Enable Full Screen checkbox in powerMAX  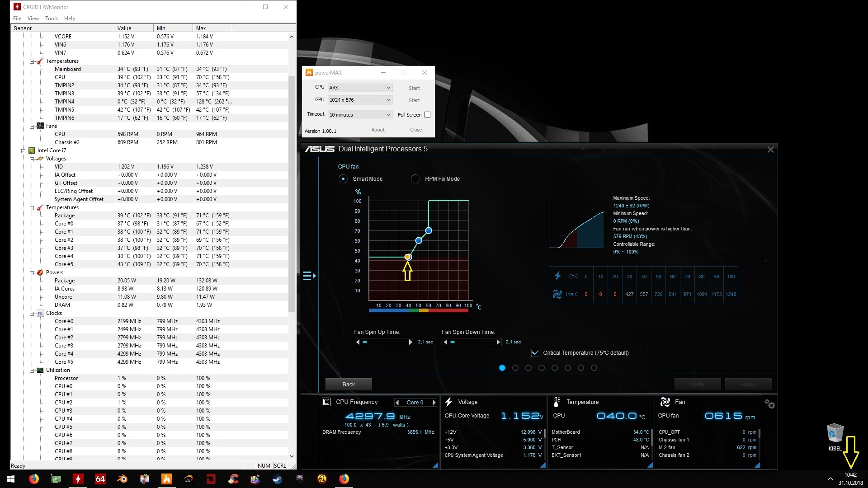(x=427, y=115)
